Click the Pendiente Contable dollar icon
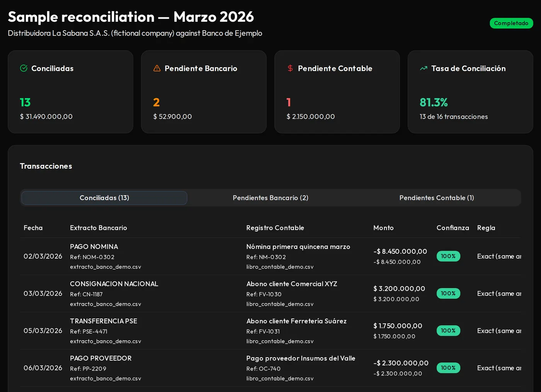This screenshot has height=392, width=541. pyautogui.click(x=290, y=68)
